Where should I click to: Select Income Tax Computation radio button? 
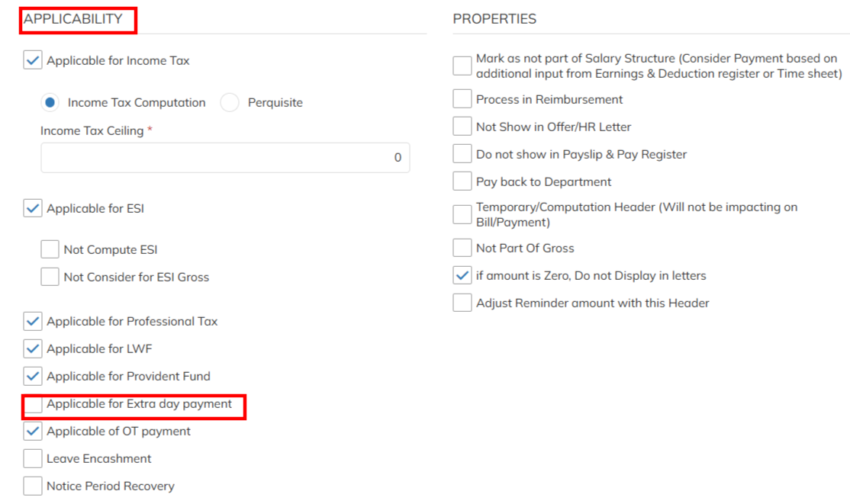click(x=50, y=103)
